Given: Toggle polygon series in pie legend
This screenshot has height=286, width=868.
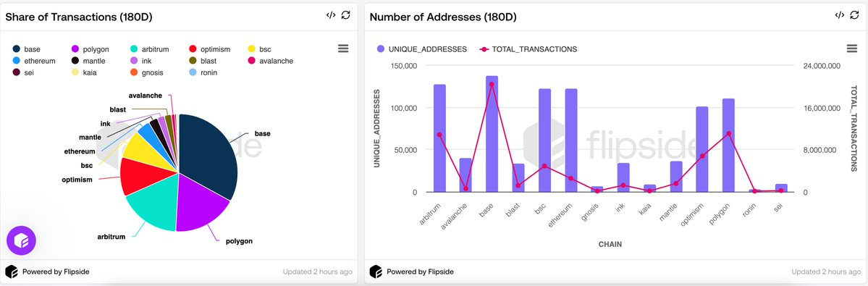Looking at the screenshot, I should (90, 49).
